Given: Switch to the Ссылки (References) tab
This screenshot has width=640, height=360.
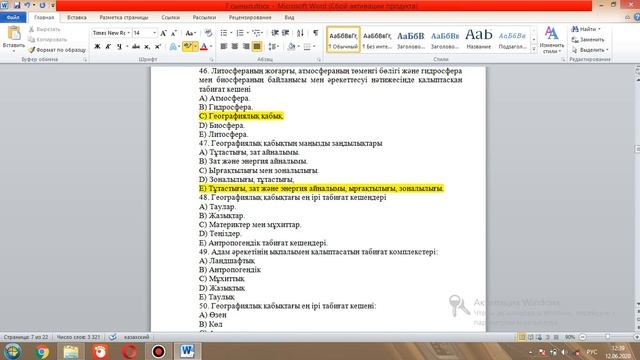Looking at the screenshot, I should tap(170, 18).
